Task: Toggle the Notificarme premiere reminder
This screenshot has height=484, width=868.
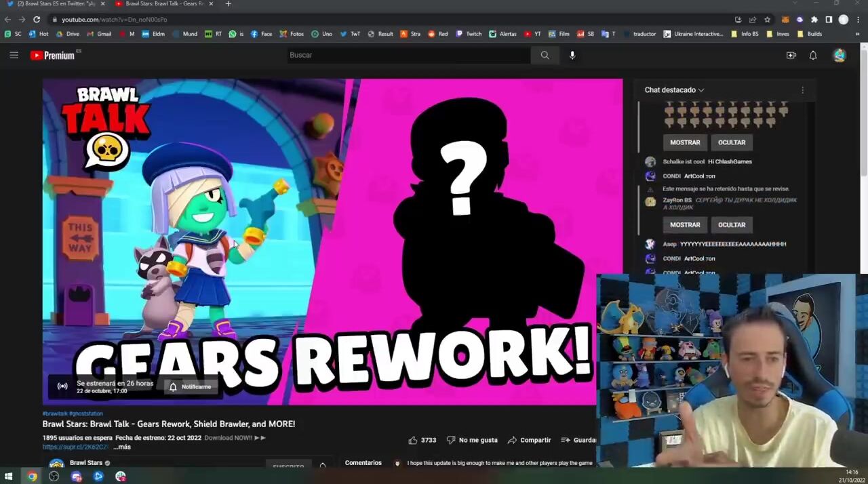Action: 191,386
